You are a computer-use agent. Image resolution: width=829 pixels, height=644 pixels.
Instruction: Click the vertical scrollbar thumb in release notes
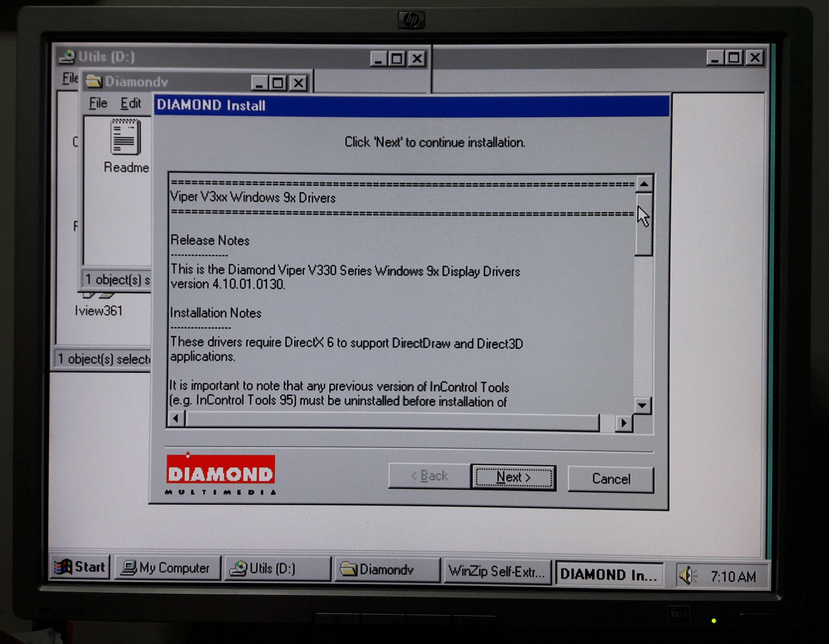click(x=643, y=224)
